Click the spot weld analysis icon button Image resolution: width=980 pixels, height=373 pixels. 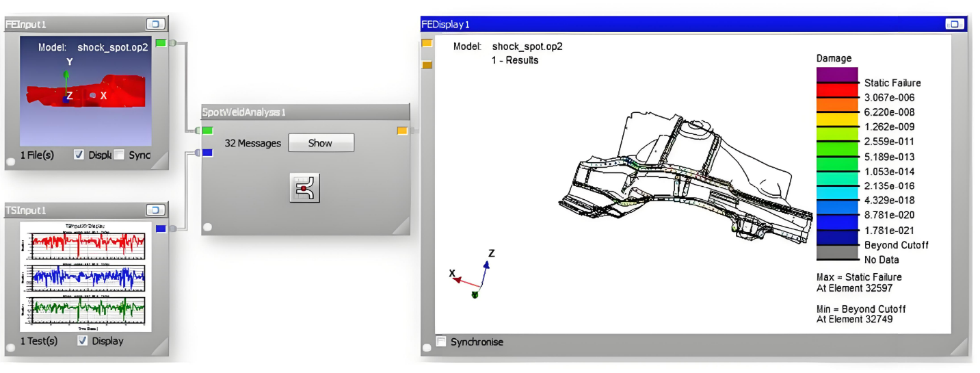tap(304, 188)
